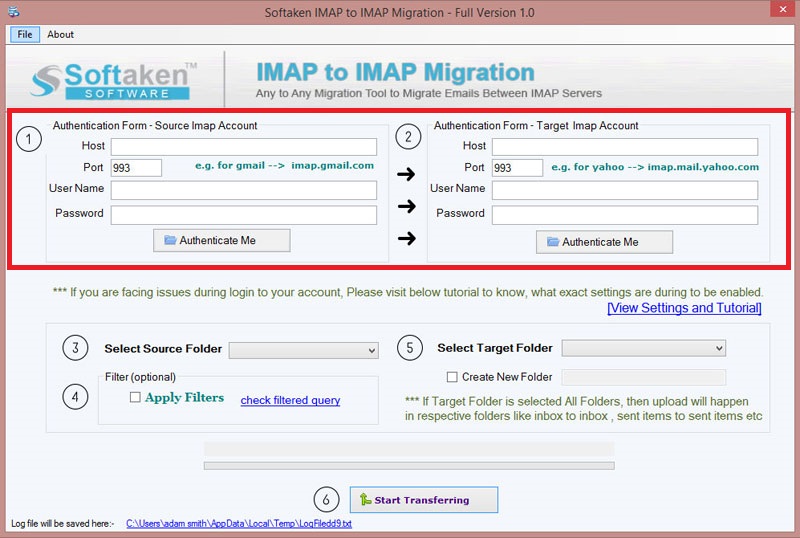Click the 'IMAP to IMAP Migration' heading
Screen dimensions: 800x538
[395, 72]
